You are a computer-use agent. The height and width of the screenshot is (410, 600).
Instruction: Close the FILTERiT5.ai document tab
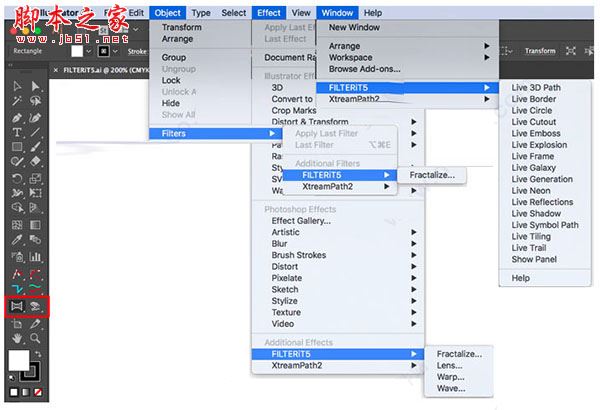click(x=56, y=70)
